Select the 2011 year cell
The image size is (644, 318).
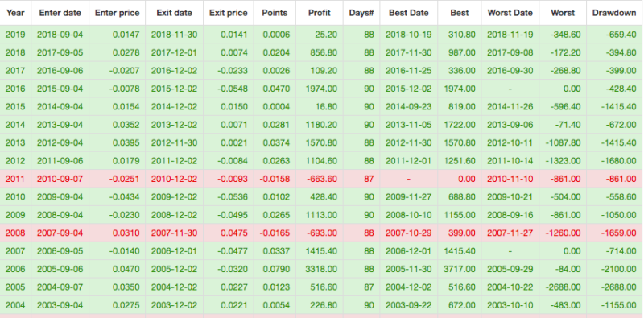coord(15,180)
